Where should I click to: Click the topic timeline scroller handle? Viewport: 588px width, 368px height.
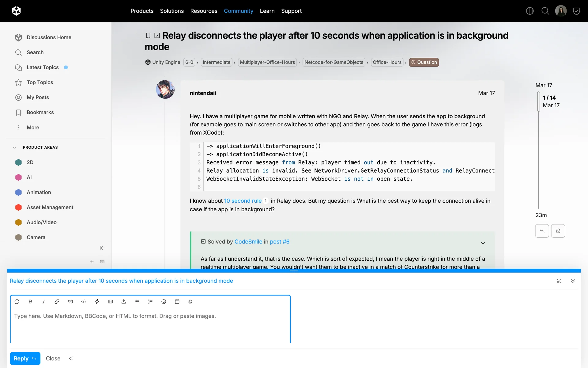point(538,102)
